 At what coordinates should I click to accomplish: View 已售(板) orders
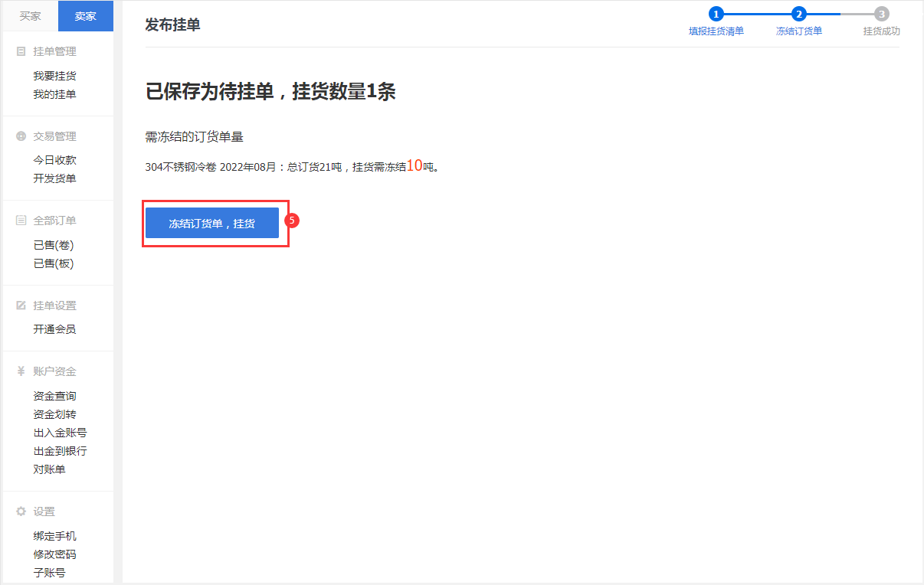point(54,263)
